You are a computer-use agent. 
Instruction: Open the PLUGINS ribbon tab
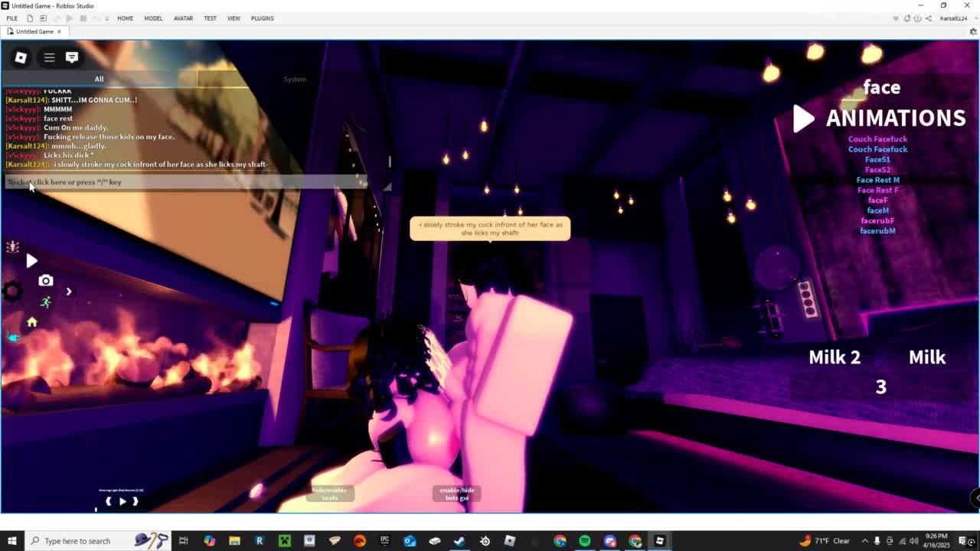262,18
